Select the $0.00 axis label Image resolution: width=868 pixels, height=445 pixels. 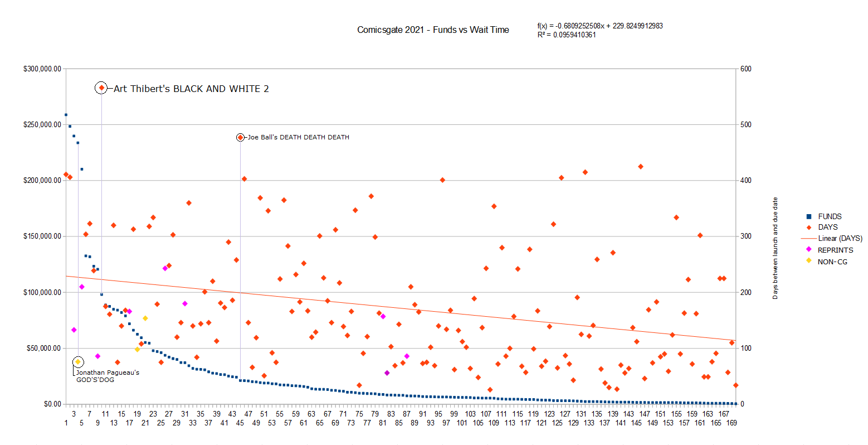point(52,404)
